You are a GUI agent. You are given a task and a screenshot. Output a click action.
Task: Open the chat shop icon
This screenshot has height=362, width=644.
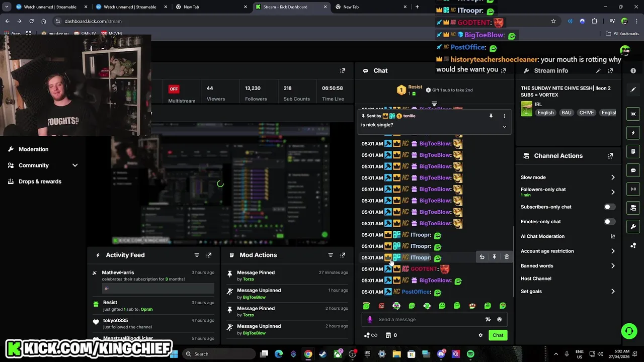tap(388, 335)
